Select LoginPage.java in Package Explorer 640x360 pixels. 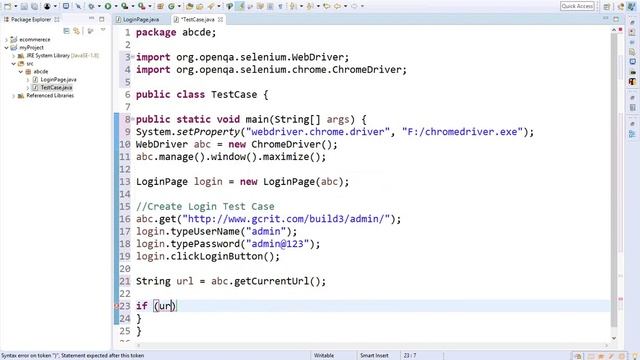(58, 80)
